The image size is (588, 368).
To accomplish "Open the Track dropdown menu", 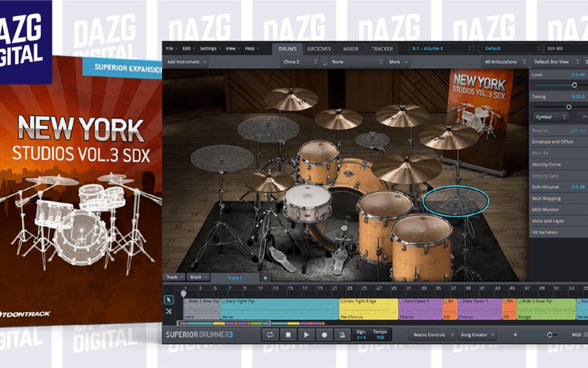I will click(x=174, y=277).
